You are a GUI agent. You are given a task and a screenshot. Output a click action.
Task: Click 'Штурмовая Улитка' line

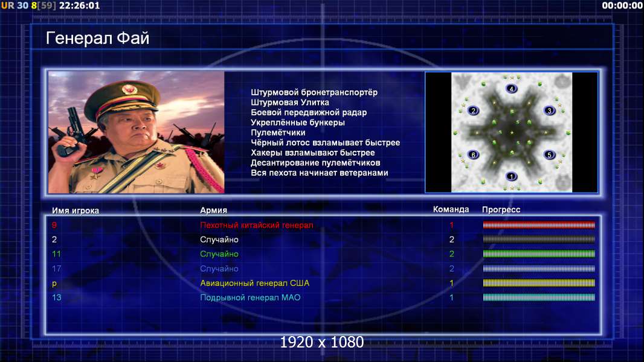[290, 103]
